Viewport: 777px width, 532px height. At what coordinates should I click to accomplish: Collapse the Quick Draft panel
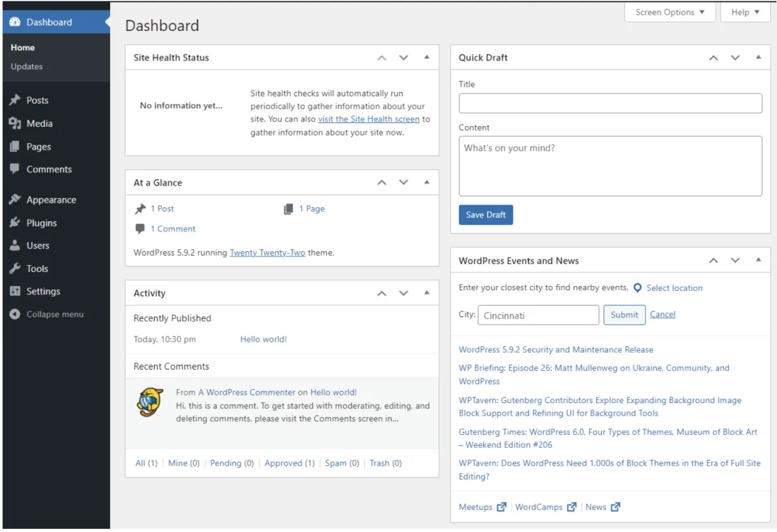point(758,57)
